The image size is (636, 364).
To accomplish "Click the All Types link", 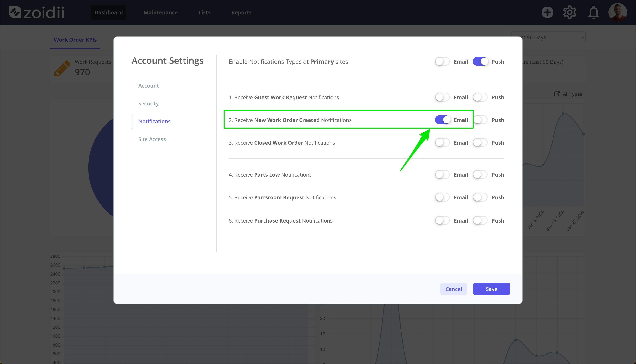I will click(572, 94).
